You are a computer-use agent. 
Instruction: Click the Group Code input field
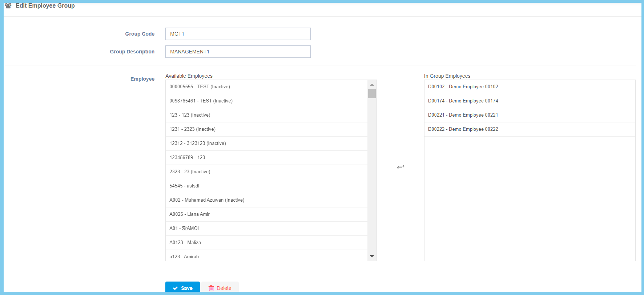tap(238, 34)
